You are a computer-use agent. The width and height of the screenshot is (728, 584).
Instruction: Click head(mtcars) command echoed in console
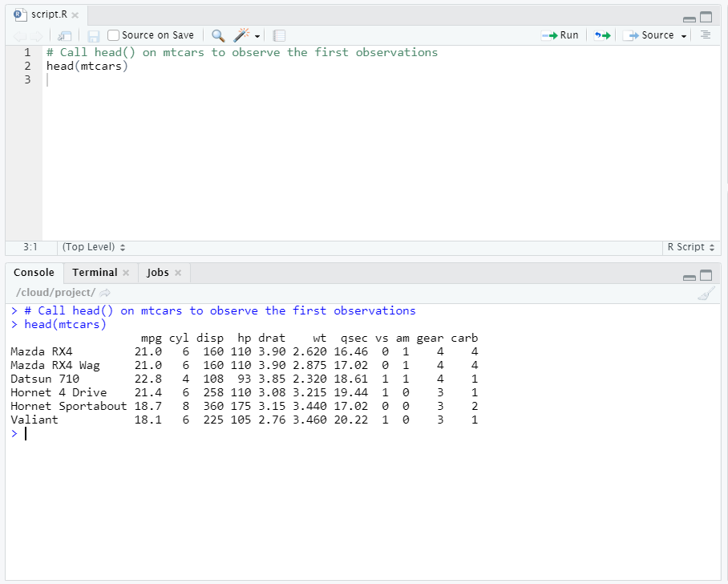[65, 324]
